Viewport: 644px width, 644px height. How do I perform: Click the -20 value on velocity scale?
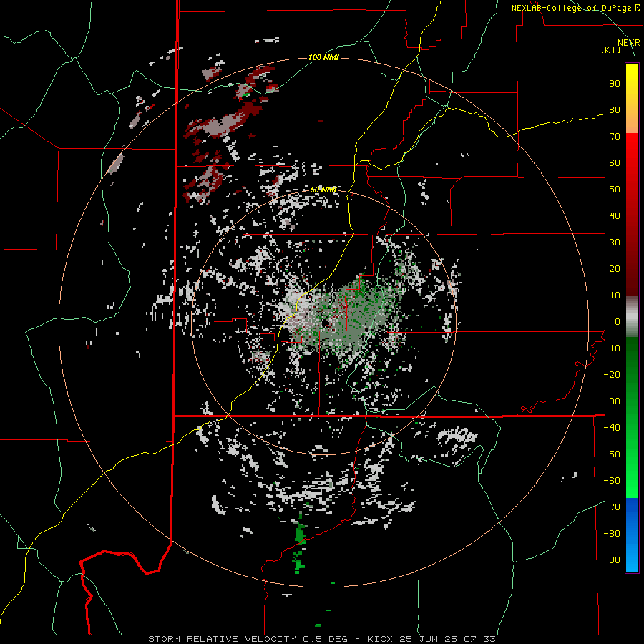(x=612, y=375)
